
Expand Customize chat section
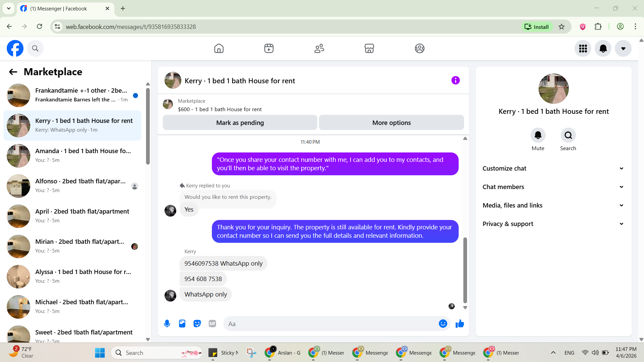click(x=553, y=169)
